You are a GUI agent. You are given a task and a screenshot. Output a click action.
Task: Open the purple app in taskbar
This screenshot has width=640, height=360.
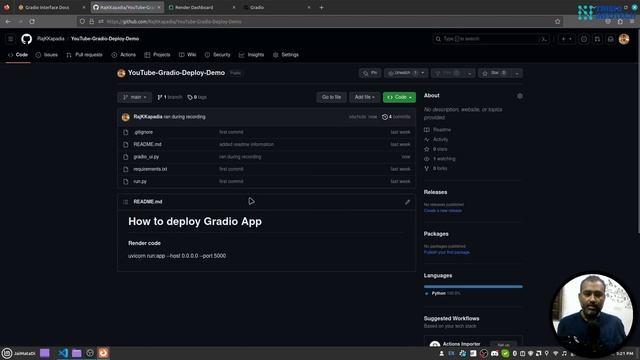click(x=44, y=353)
